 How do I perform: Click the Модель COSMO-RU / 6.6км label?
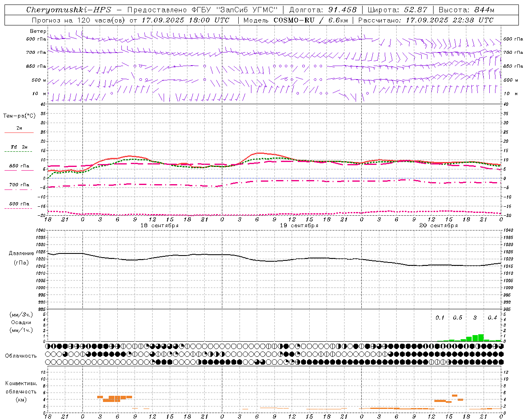point(295,20)
